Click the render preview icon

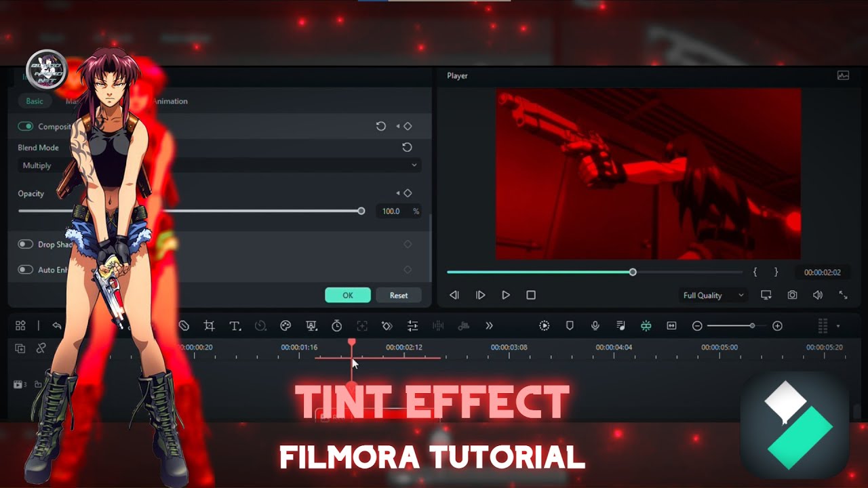544,326
